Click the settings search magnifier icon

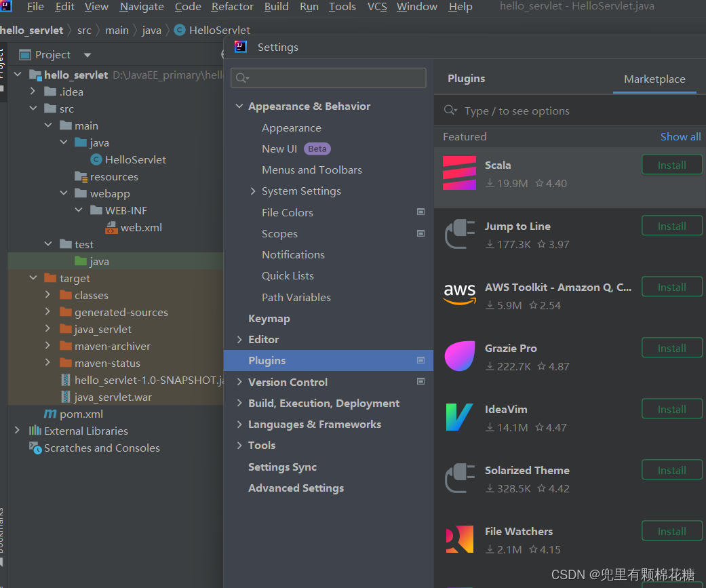(242, 78)
